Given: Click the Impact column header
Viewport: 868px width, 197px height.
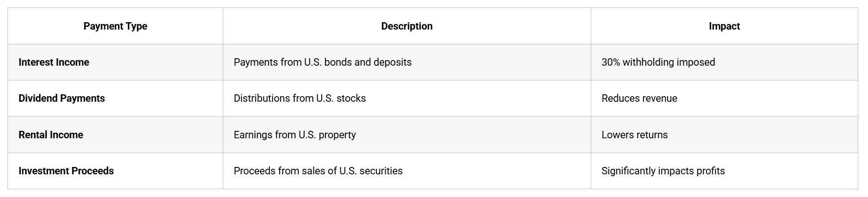Looking at the screenshot, I should pyautogui.click(x=724, y=26).
